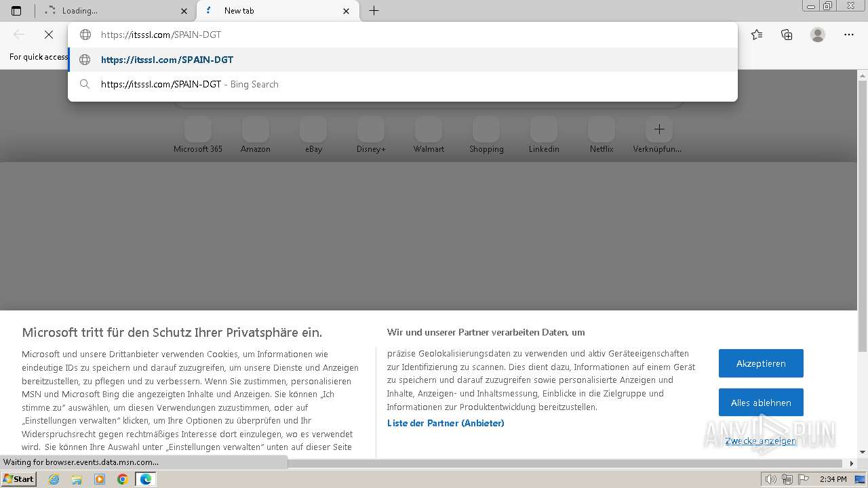This screenshot has height=488, width=868.
Task: Choose the https://itsssl.com/SPAIN-DGT URL suggestion
Action: coord(403,60)
